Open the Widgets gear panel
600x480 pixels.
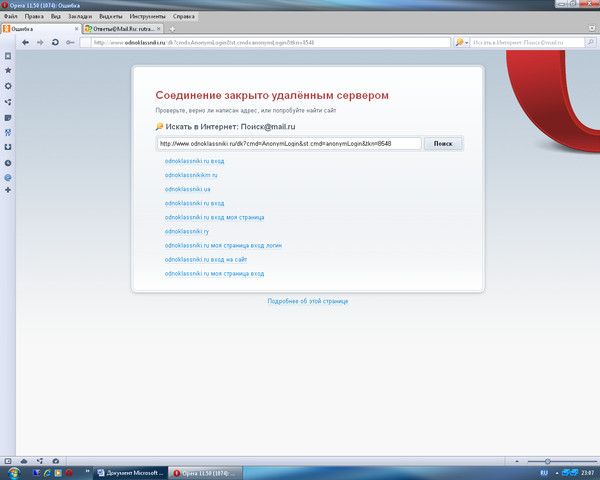pyautogui.click(x=8, y=86)
